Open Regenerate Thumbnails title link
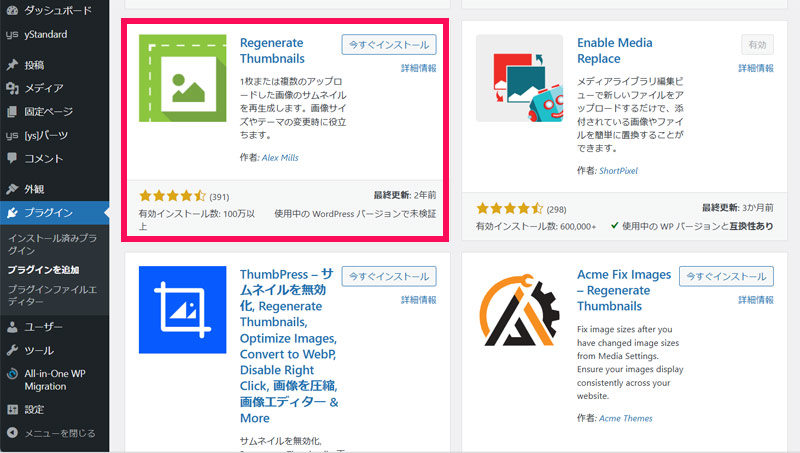 (272, 51)
